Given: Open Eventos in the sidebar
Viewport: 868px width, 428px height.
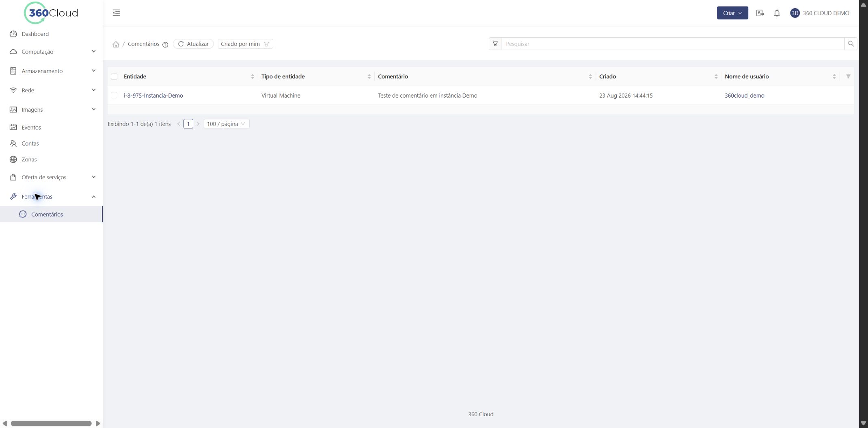Looking at the screenshot, I should 51,128.
